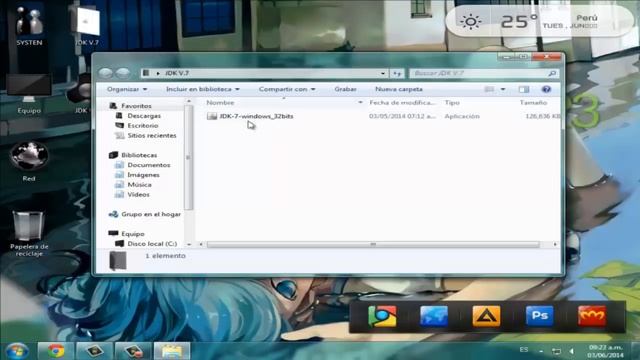640x360 pixels.
Task: Open the Windows Start menu
Action: 16,351
